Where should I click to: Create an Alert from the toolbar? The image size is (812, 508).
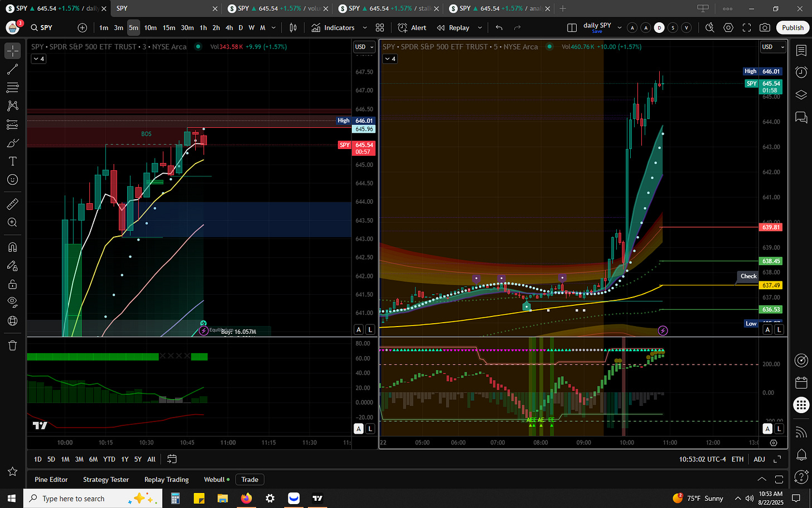412,28
